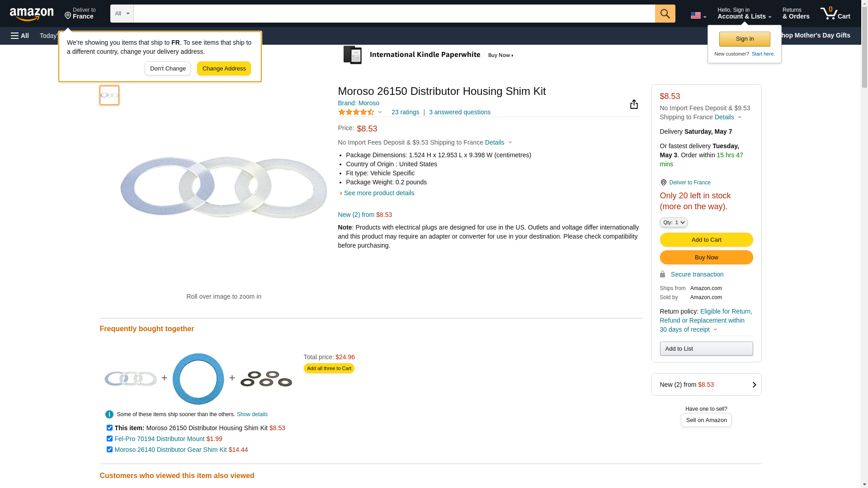Open the Returns & Orders menu
Image resolution: width=868 pixels, height=488 pixels.
796,14
